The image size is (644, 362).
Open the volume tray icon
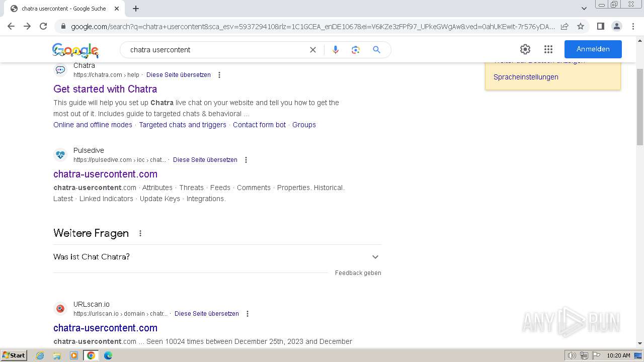572,355
